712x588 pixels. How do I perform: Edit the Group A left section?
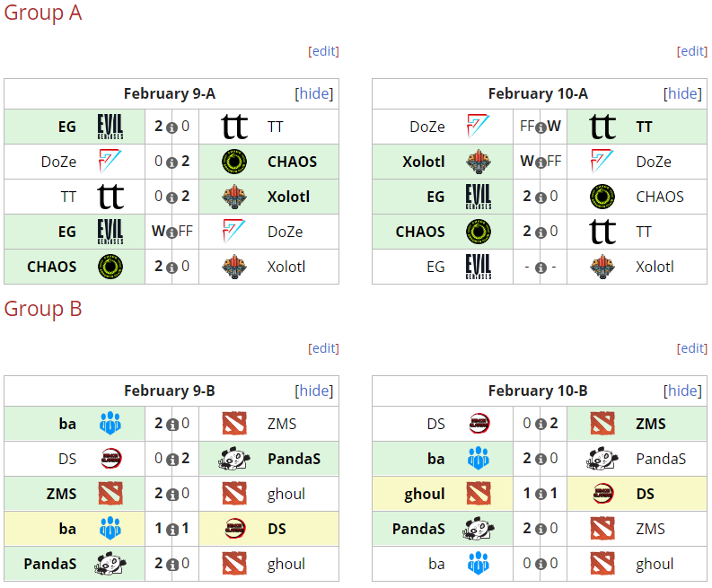(323, 51)
